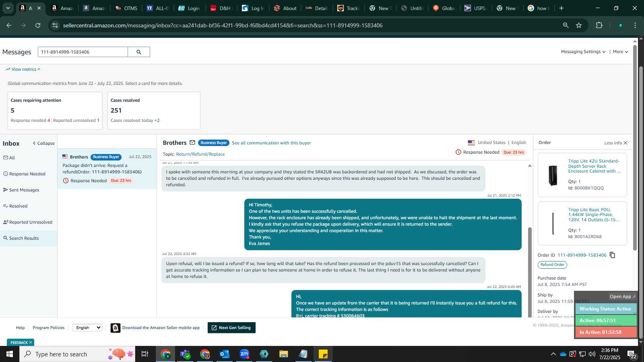
Task: Open the More dropdown menu
Action: [620, 51]
